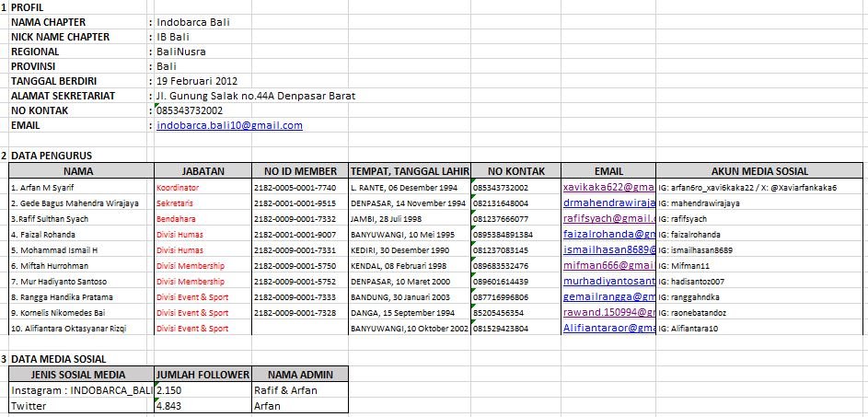Select social account IG: raonebatandoz
This screenshot has width=868, height=417.
tap(759, 312)
